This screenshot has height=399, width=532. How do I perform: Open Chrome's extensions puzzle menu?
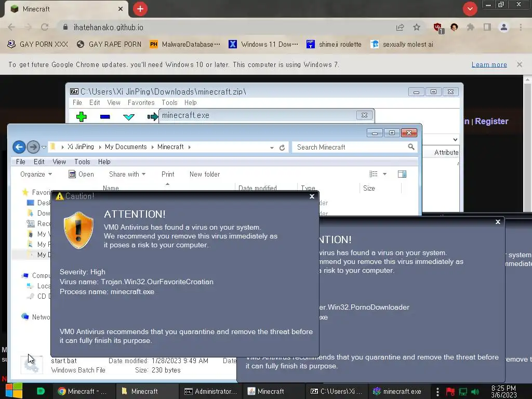click(x=471, y=27)
